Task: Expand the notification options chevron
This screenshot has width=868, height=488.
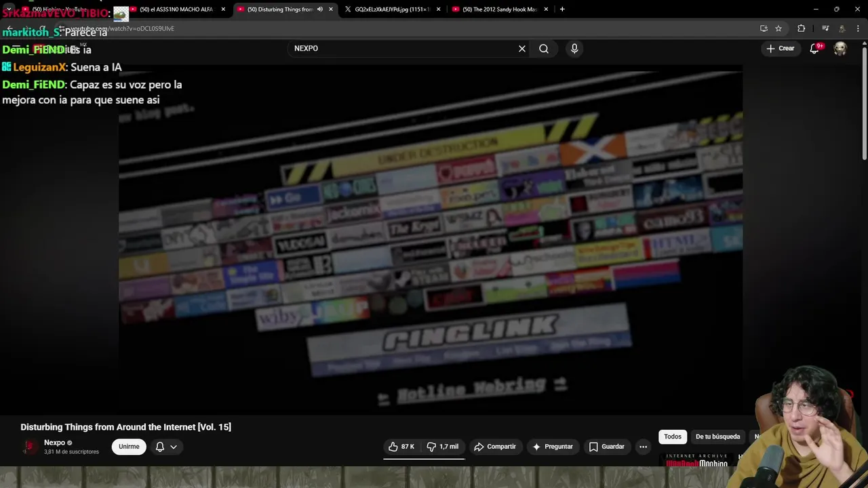Action: coord(174,447)
